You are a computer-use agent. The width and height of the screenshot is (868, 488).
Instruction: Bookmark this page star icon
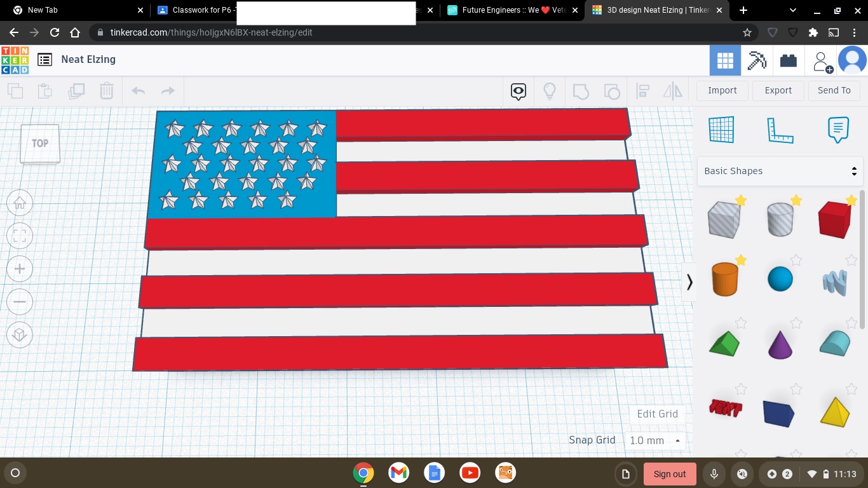(x=747, y=32)
